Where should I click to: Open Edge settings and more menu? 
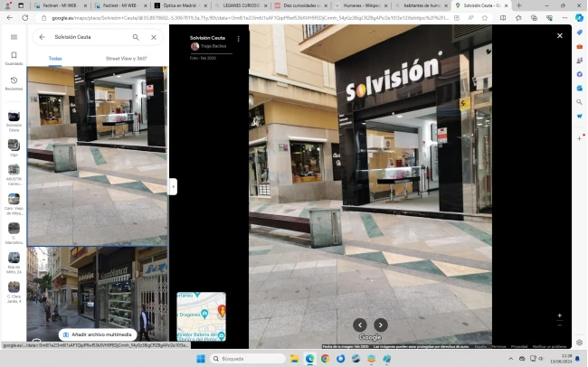tap(564, 17)
